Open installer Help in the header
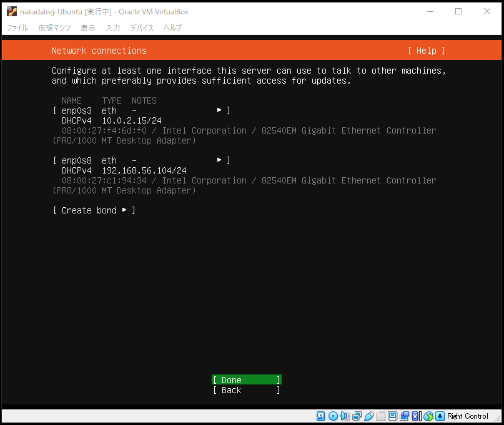504x425 pixels. [x=427, y=51]
